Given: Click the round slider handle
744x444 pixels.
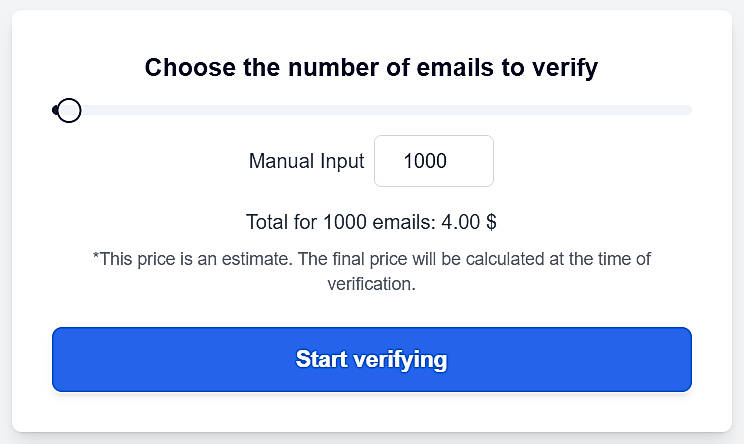Looking at the screenshot, I should click(x=68, y=110).
